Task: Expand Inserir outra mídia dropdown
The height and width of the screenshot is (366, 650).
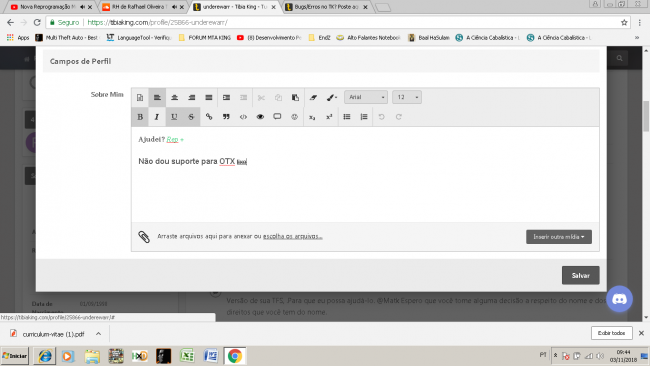Action: tap(559, 237)
